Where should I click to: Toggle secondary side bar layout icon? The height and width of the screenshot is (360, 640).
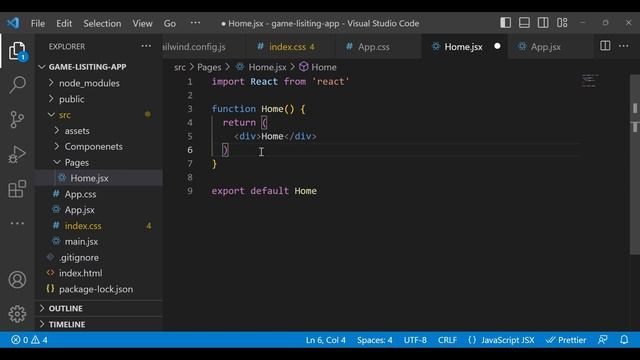pyautogui.click(x=543, y=23)
